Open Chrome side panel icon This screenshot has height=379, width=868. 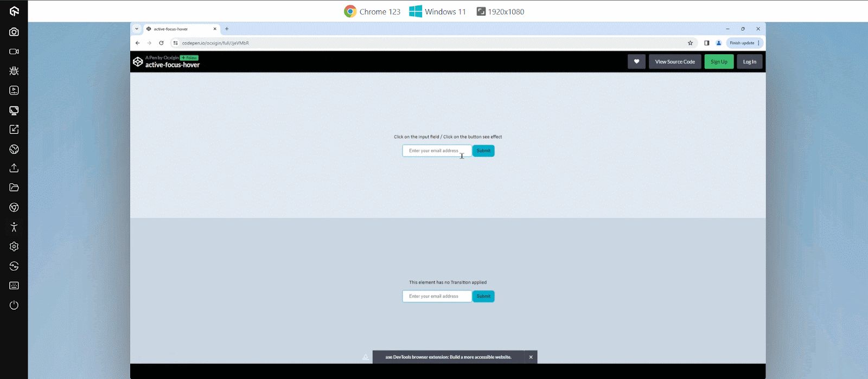[x=706, y=43]
